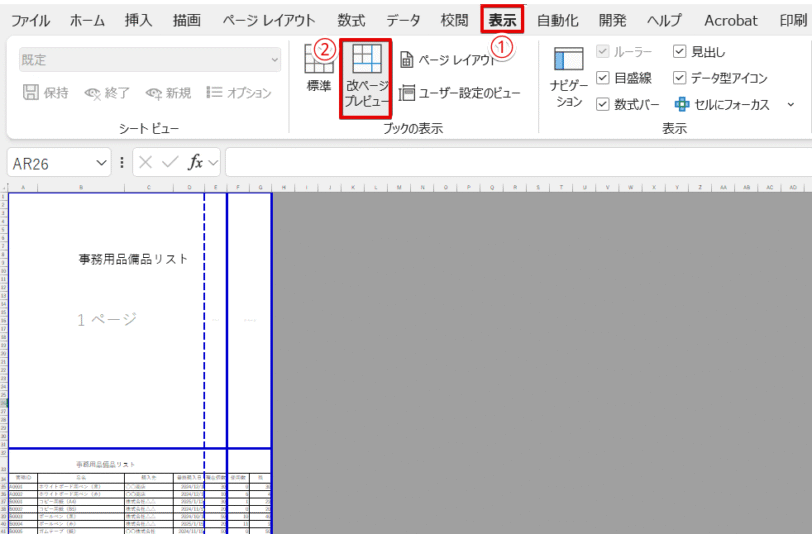Open sheet view オプション

[239, 93]
